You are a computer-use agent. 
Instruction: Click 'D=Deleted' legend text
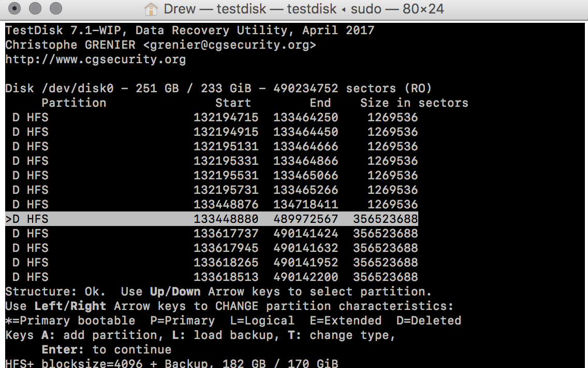tap(429, 321)
